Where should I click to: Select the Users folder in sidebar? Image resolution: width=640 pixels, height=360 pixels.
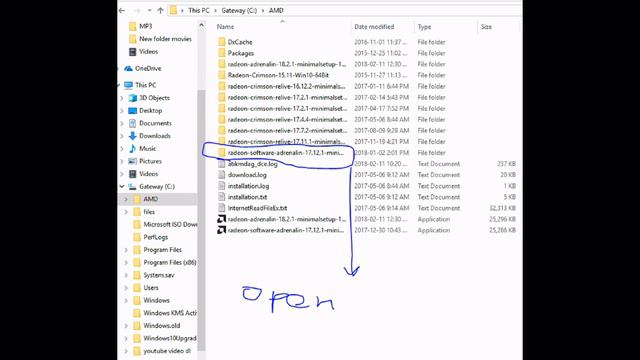(x=151, y=288)
